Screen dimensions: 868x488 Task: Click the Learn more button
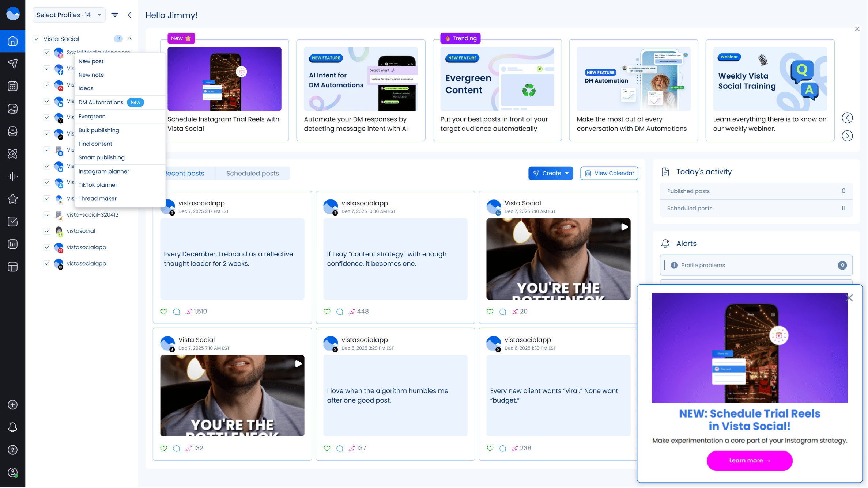[x=750, y=461]
